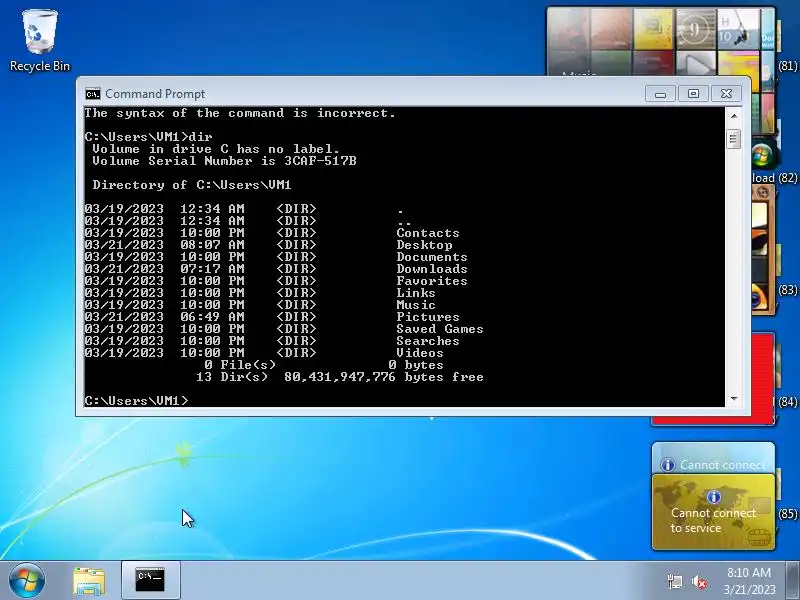
Task: Click the H 10 swing picture tile
Action: [x=737, y=30]
